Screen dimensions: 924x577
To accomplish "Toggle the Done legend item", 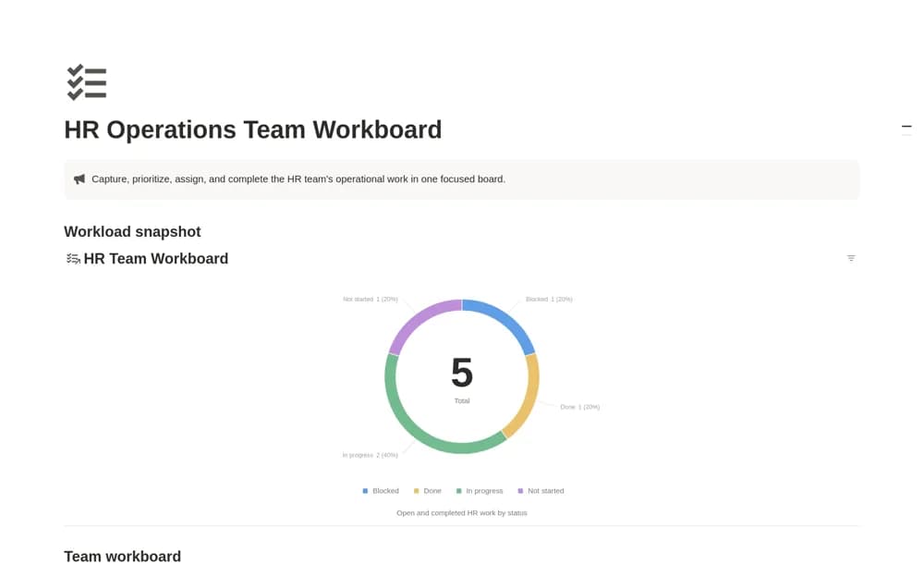I will [x=427, y=491].
